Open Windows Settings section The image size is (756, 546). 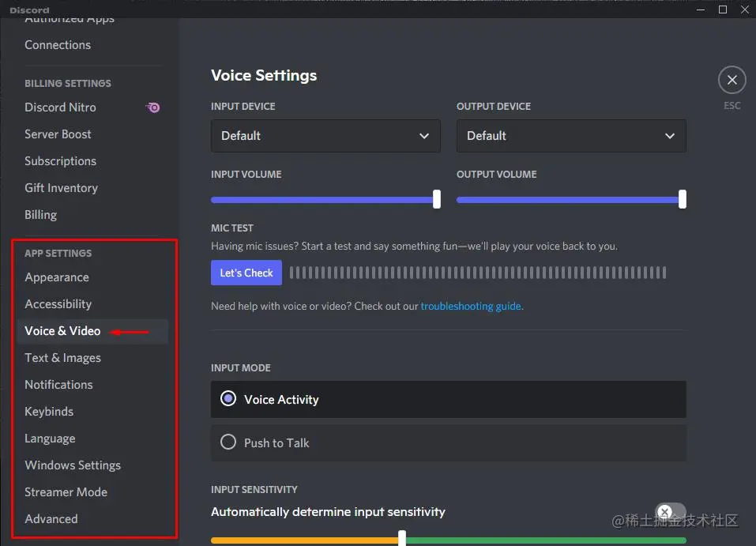click(73, 465)
